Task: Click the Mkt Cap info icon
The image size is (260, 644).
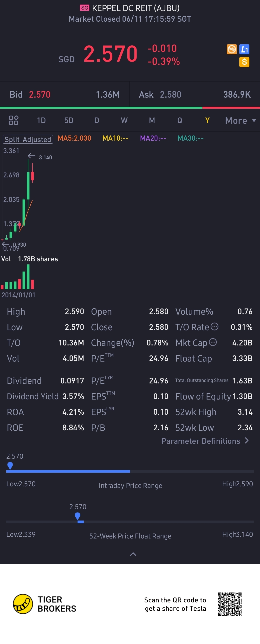Action: pyautogui.click(x=213, y=342)
